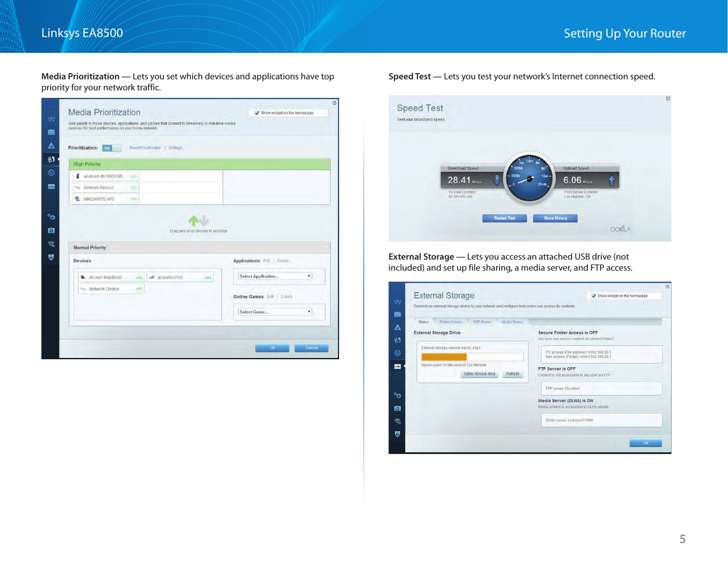Open Device List icon in External Storage sidebar
The image size is (728, 562).
397,301
